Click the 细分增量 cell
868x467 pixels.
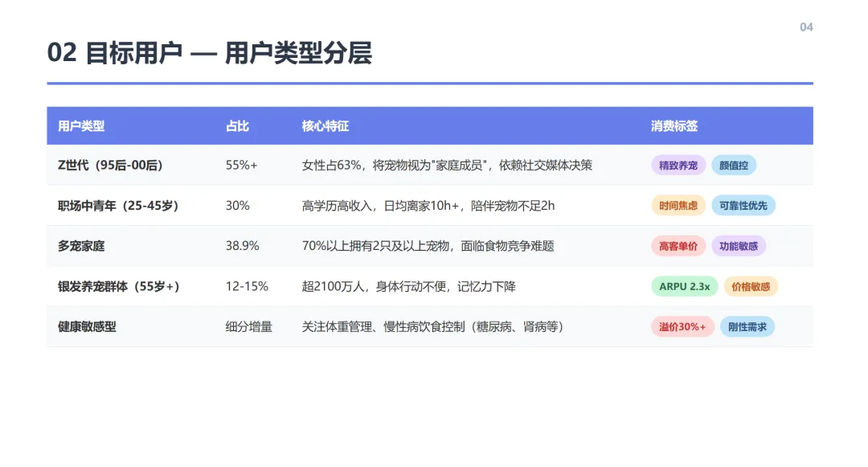click(x=249, y=327)
